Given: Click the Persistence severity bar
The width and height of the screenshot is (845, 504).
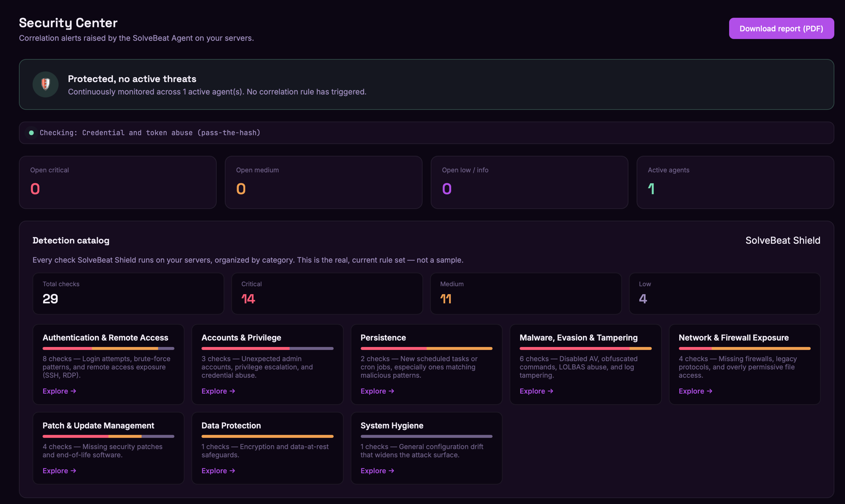Looking at the screenshot, I should click(426, 349).
